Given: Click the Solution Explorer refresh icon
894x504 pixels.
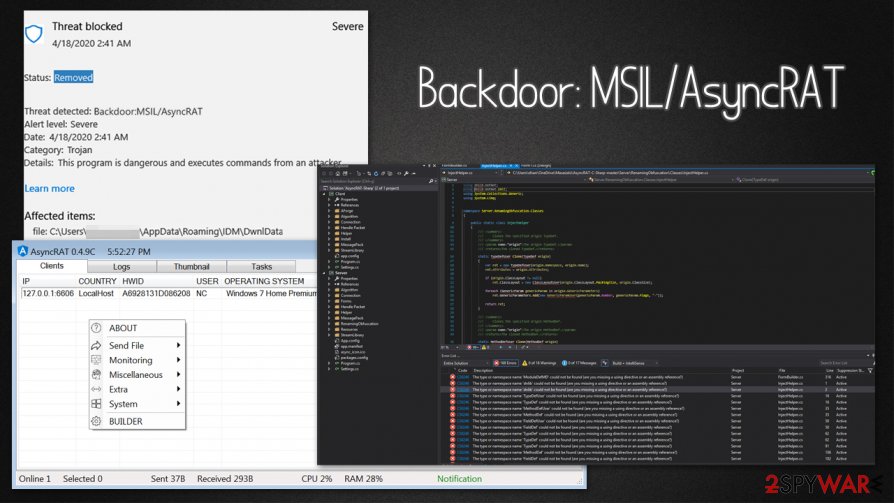Looking at the screenshot, I should [376, 173].
